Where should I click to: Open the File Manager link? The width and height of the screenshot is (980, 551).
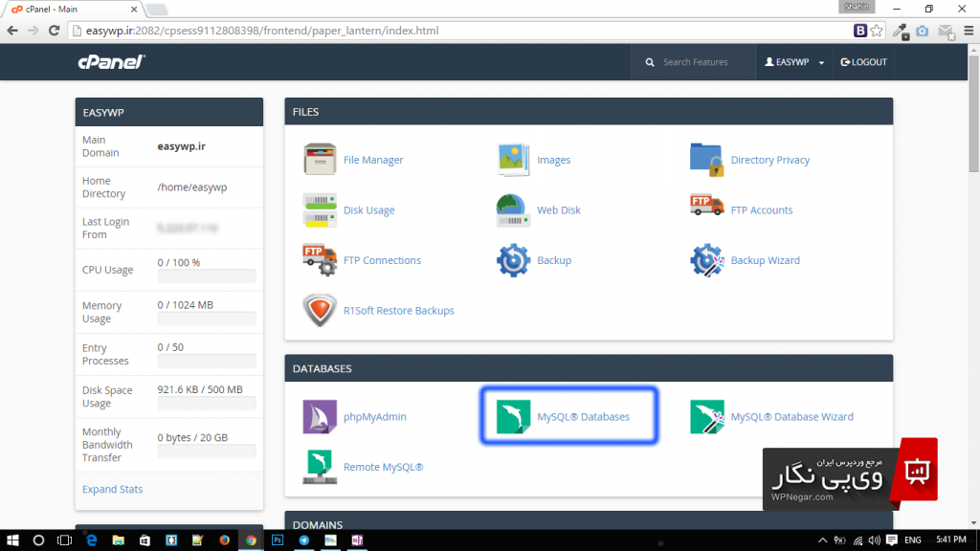click(x=373, y=160)
